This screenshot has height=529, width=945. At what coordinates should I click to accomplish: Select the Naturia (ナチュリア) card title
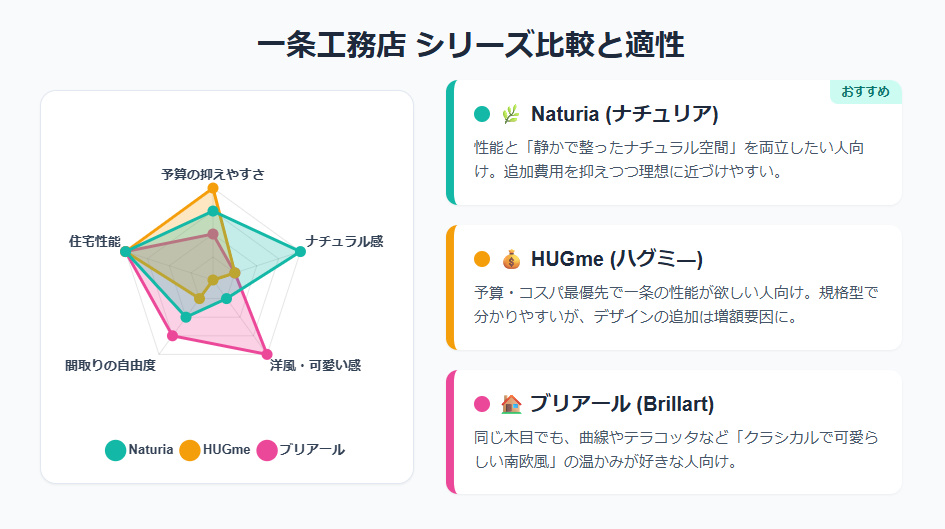(624, 114)
